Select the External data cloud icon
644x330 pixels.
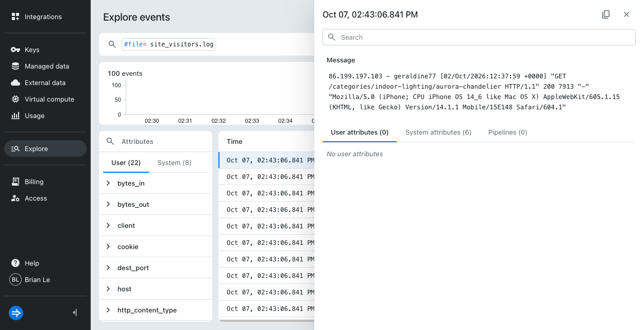click(15, 83)
